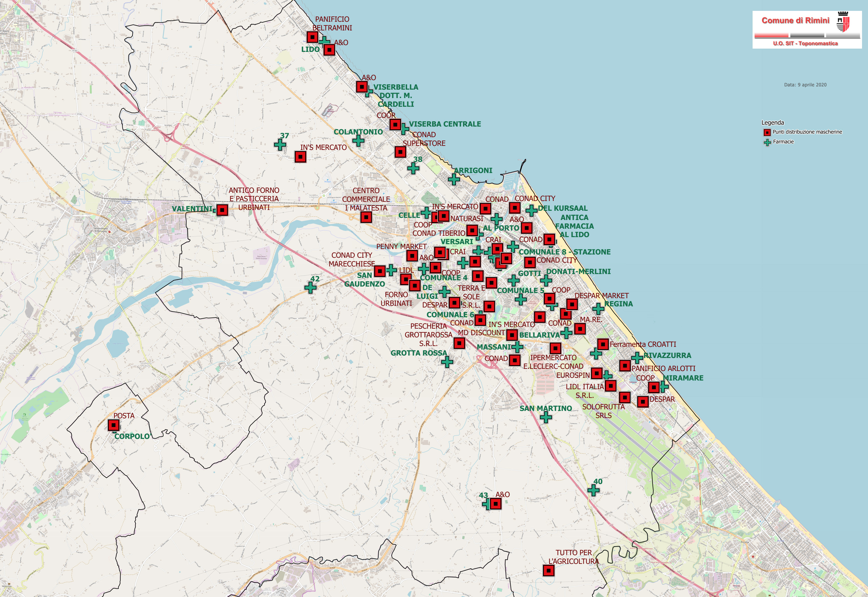This screenshot has width=868, height=597.
Task: Click the San Martino pharmacy cross
Action: [x=546, y=417]
